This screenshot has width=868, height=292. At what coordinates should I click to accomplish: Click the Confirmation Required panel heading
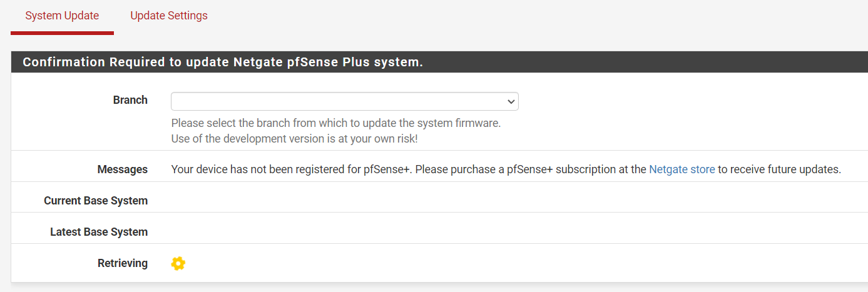coord(439,63)
